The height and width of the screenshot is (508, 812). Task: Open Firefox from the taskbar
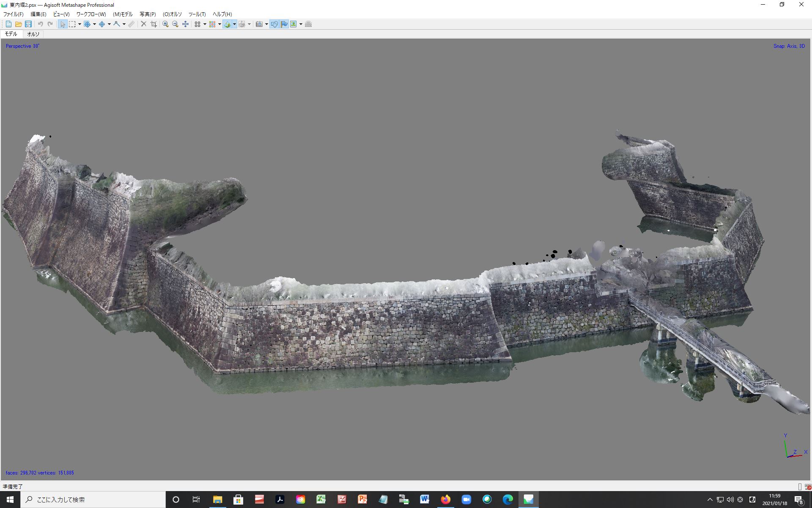click(x=445, y=500)
